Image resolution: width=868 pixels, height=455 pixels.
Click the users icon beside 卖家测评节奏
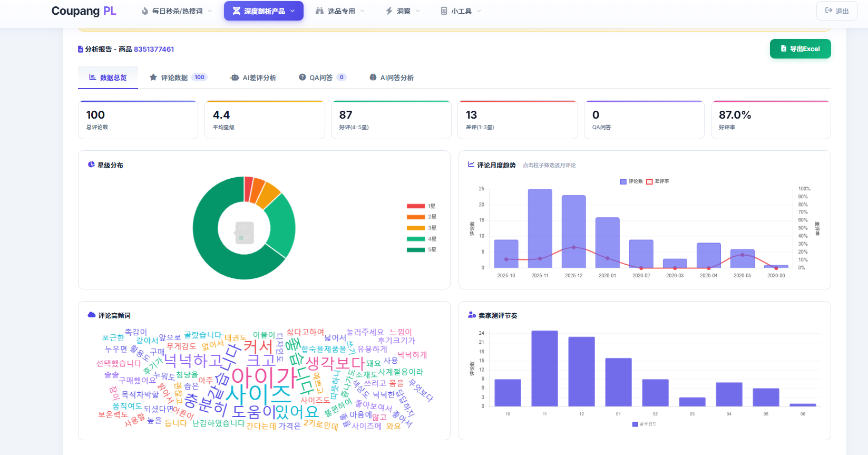click(472, 315)
